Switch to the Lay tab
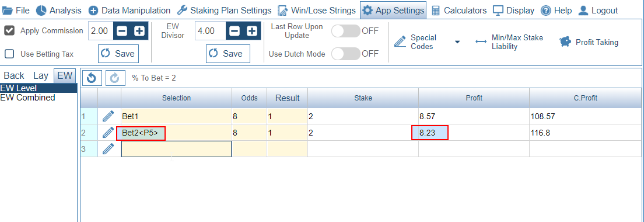This screenshot has width=644, height=222. pyautogui.click(x=41, y=75)
